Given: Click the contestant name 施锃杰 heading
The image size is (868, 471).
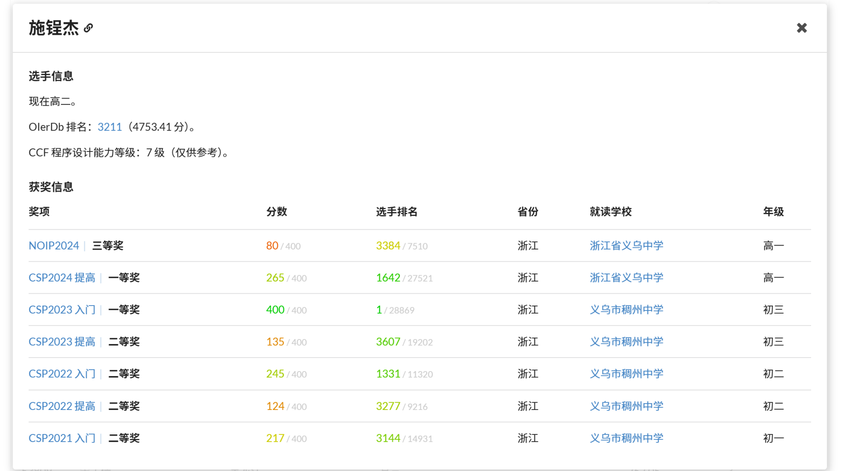Looking at the screenshot, I should (54, 28).
